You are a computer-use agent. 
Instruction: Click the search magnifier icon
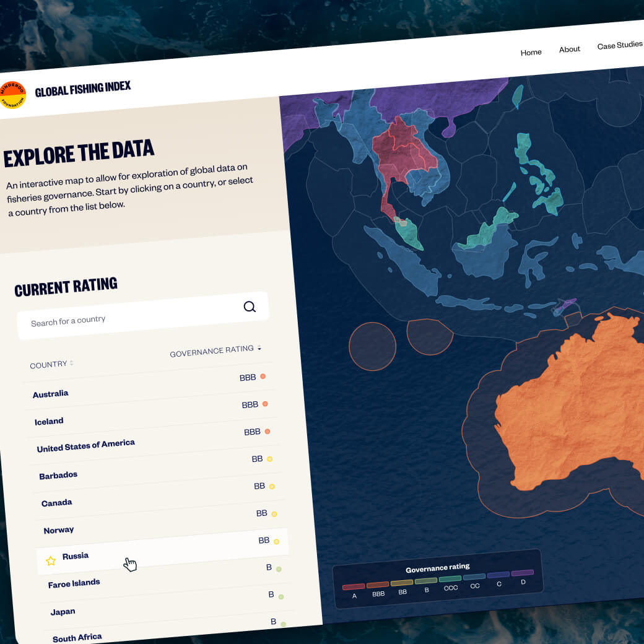pyautogui.click(x=250, y=307)
